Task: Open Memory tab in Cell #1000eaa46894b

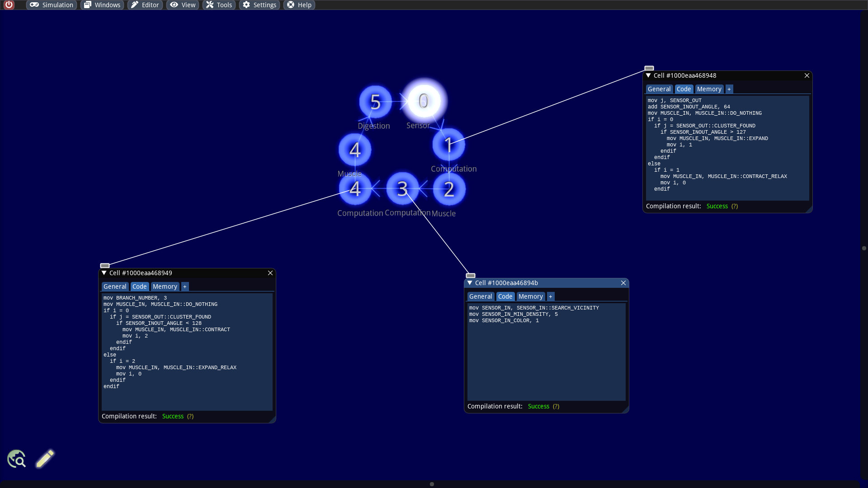Action: coord(530,296)
